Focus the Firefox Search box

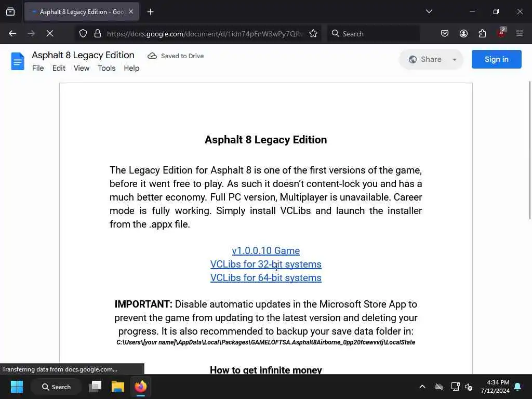point(373,34)
